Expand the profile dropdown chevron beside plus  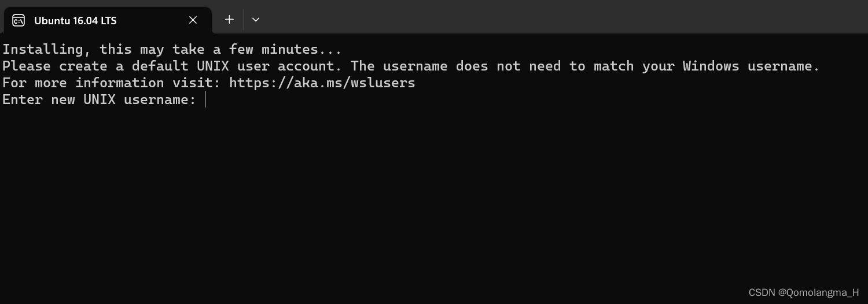pos(256,19)
